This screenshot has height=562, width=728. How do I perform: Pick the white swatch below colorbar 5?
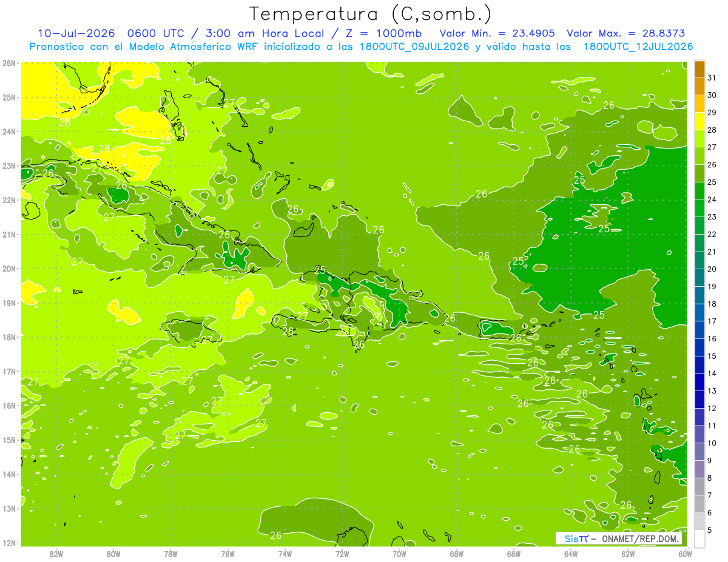[699, 538]
